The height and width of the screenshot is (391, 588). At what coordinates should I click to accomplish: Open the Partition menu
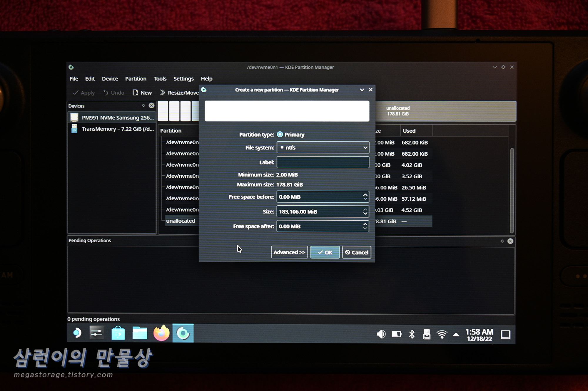pos(136,79)
